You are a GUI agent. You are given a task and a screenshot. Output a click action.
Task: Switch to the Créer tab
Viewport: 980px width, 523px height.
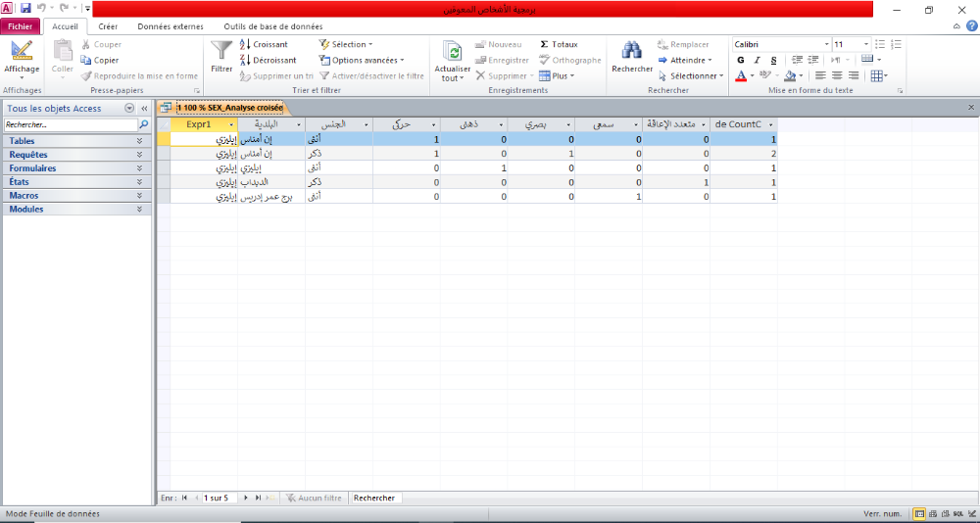pos(108,26)
